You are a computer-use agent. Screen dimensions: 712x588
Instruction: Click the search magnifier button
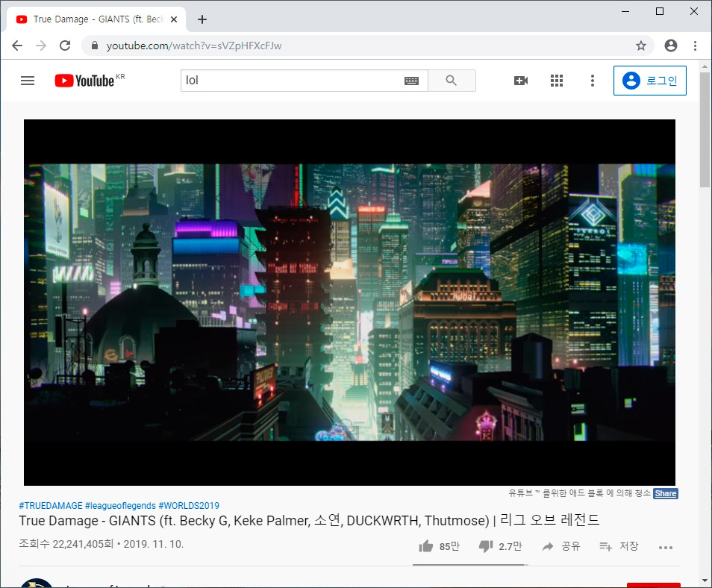click(452, 81)
